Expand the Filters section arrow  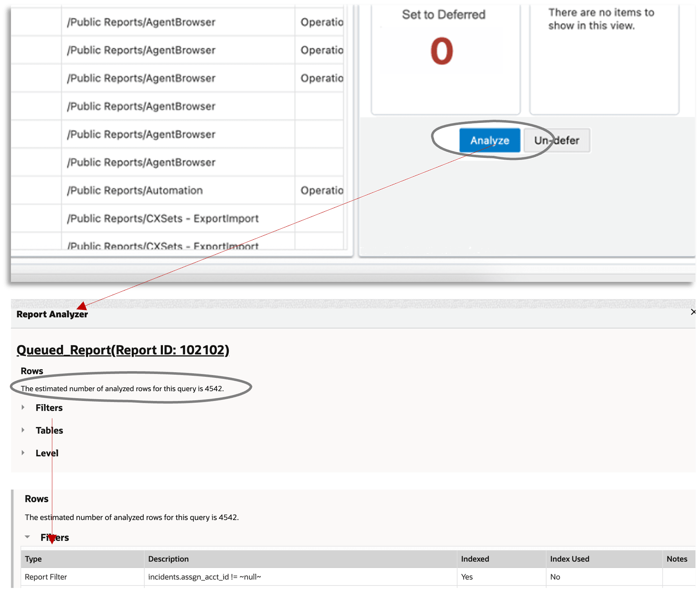tap(23, 407)
